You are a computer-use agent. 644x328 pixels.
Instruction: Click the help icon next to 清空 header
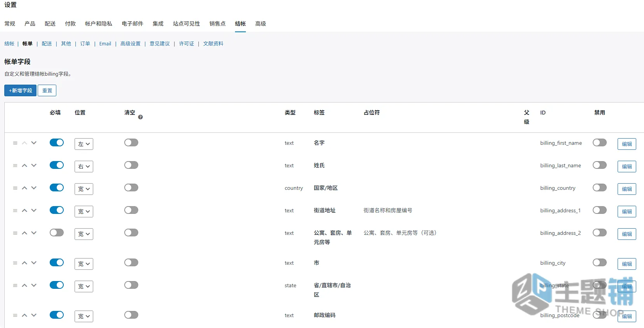coord(140,117)
